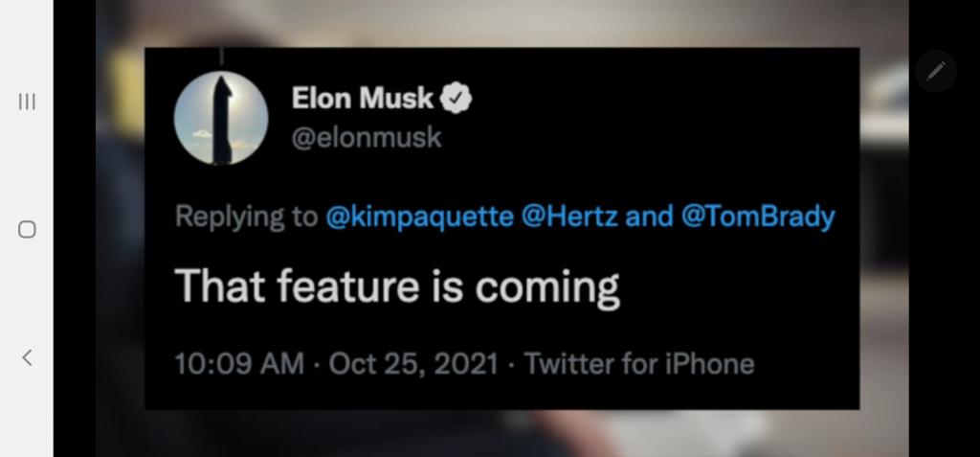Click the 10:09 AM timestamp
This screenshot has height=457, width=980.
(x=238, y=364)
